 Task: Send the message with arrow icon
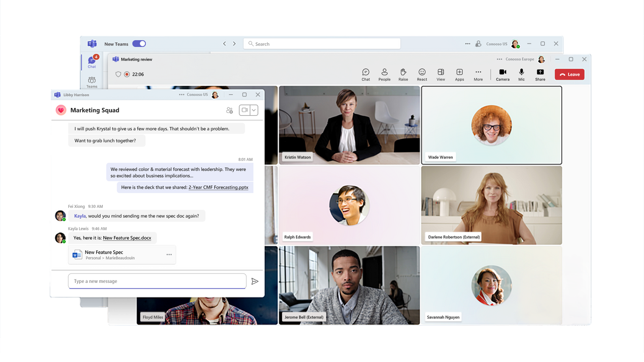point(255,281)
